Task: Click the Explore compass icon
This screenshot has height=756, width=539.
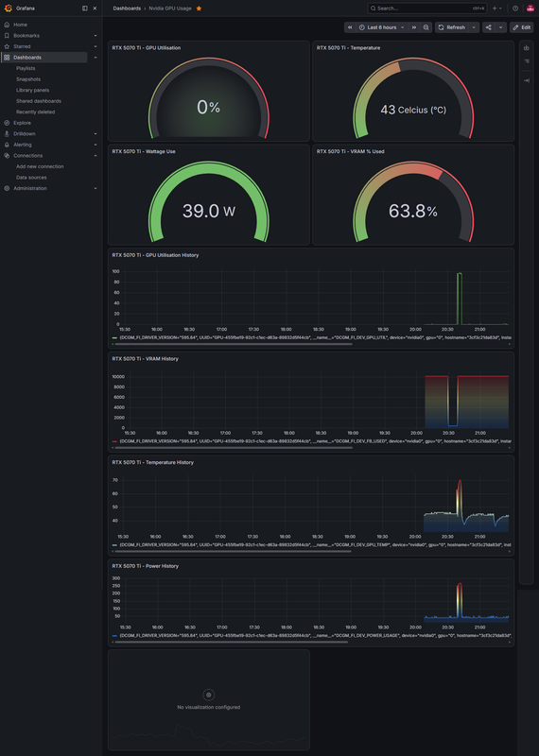Action: tap(7, 123)
